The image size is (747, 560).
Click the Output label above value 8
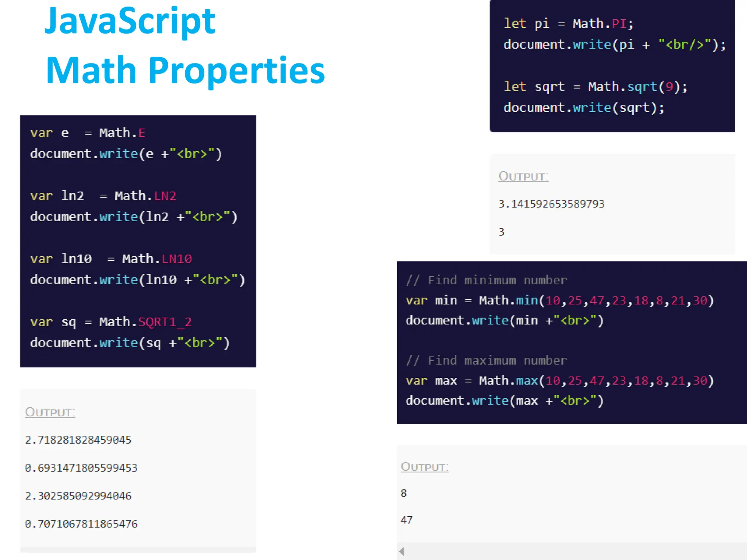pyautogui.click(x=425, y=467)
